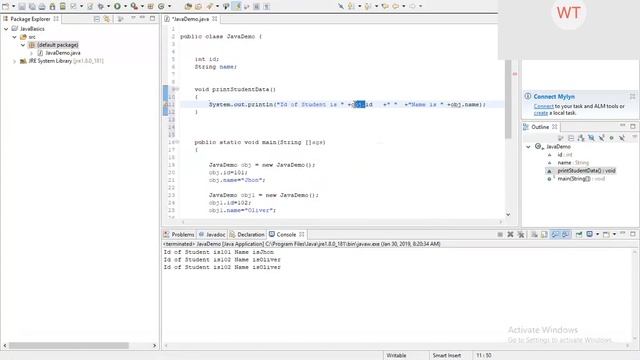Collapse the src folder node
Viewport: 640px width, 360px height.
pos(15,37)
